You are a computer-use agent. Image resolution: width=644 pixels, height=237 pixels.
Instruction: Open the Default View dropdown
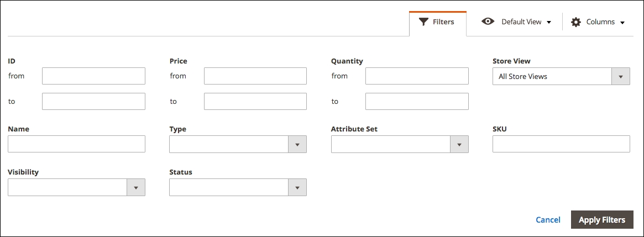click(516, 22)
